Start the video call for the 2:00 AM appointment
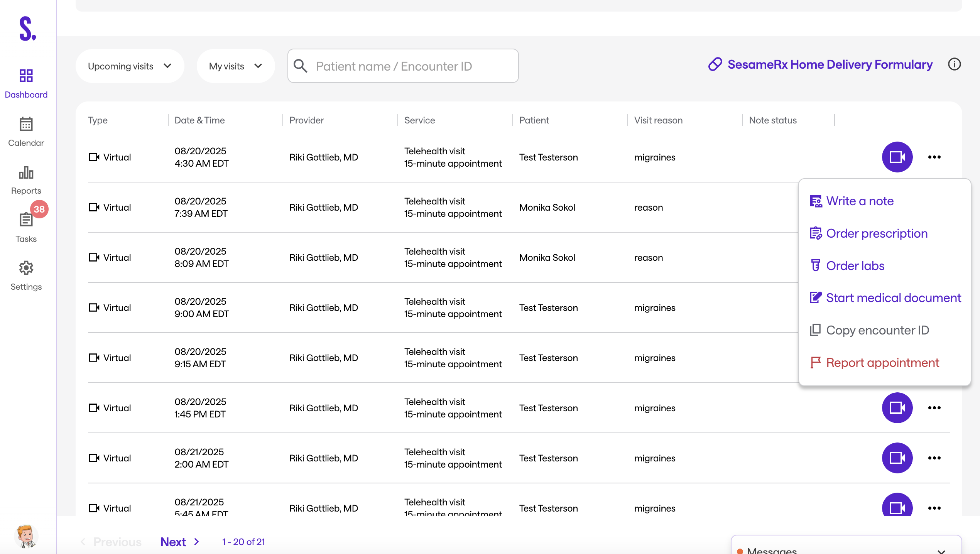 tap(897, 458)
